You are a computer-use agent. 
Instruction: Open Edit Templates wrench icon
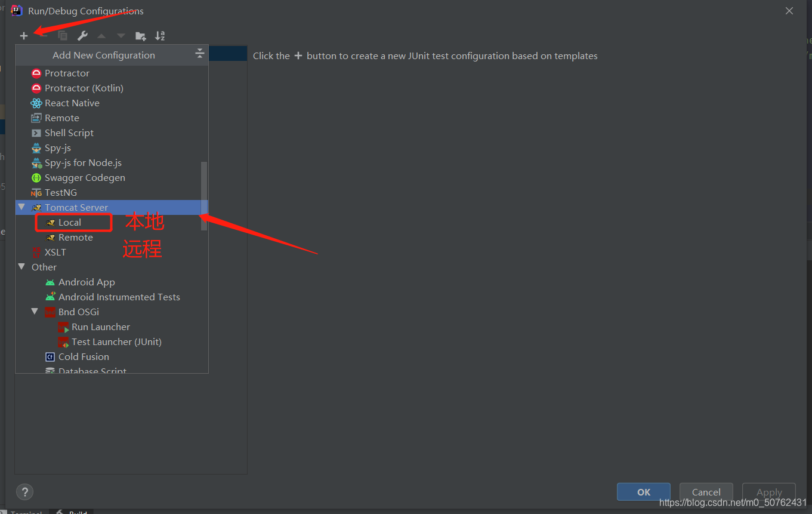(x=82, y=36)
